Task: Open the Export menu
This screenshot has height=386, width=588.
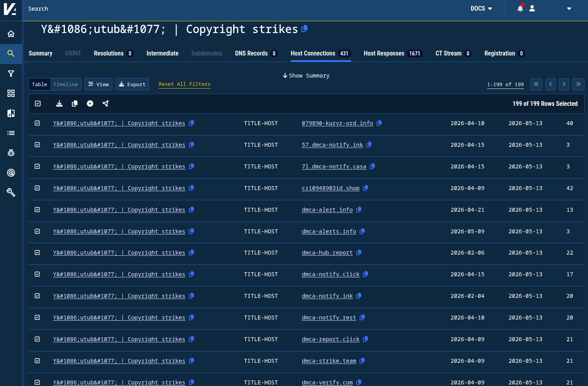Action: tap(132, 84)
